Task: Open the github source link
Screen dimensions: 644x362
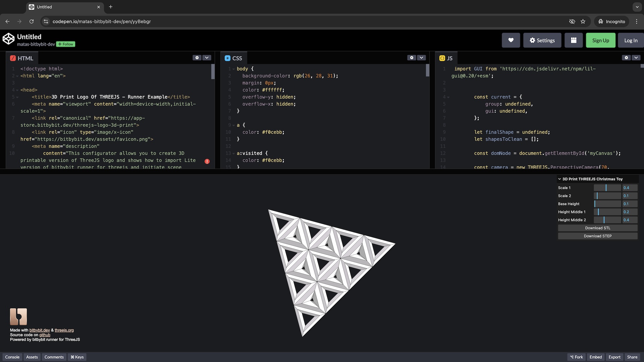Action: click(x=45, y=335)
